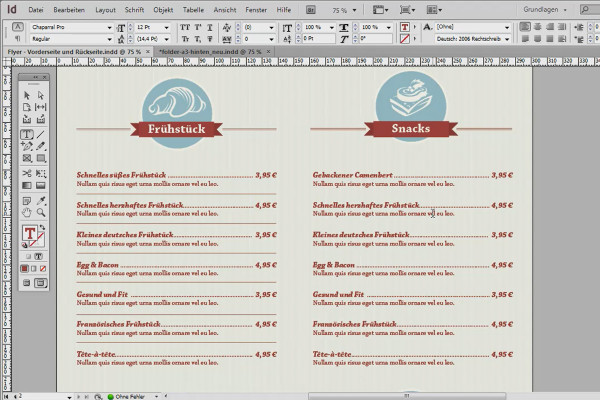The width and height of the screenshot is (600, 400).
Task: Reset to default fill and stroke
Action: [25, 245]
